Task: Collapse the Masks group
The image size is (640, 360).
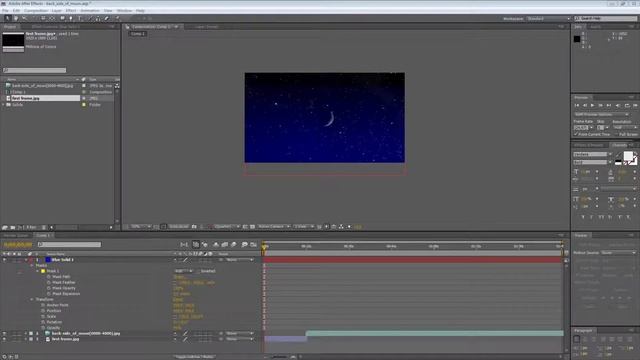Action: pos(32,265)
